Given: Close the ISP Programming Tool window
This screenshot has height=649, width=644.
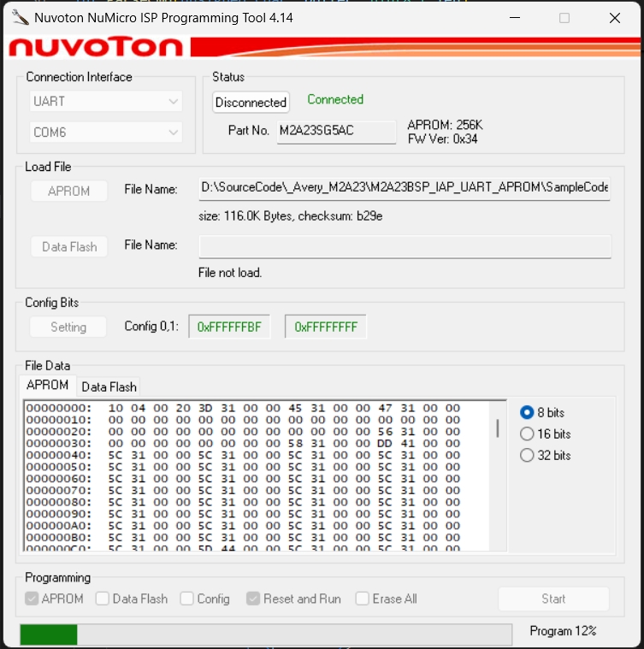Looking at the screenshot, I should [615, 18].
